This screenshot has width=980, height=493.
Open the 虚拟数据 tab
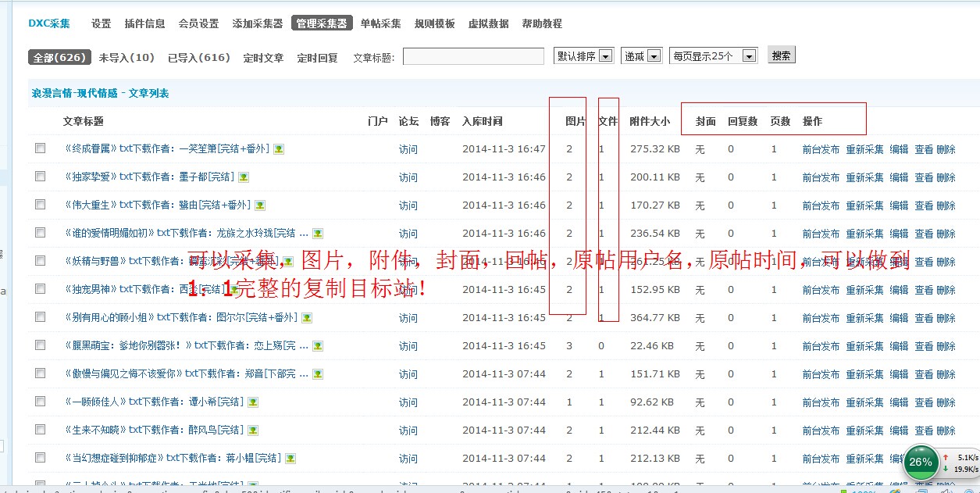click(488, 23)
